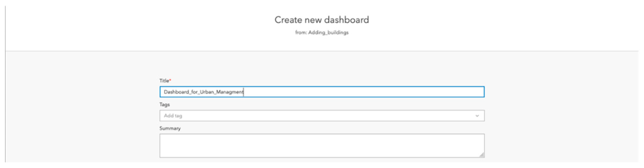Click the word "Create" in page heading
The width and height of the screenshot is (644, 168).
(288, 20)
